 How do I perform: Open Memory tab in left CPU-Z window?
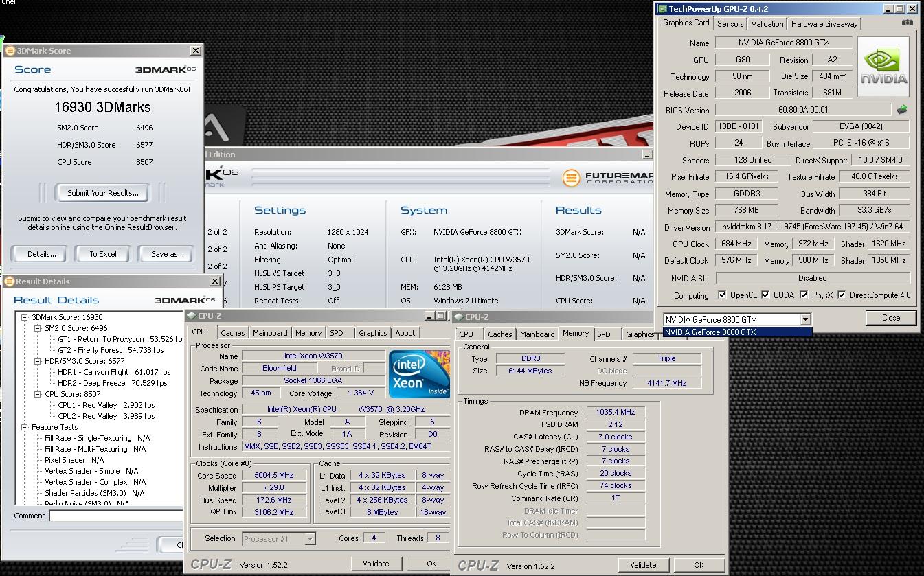tap(308, 333)
